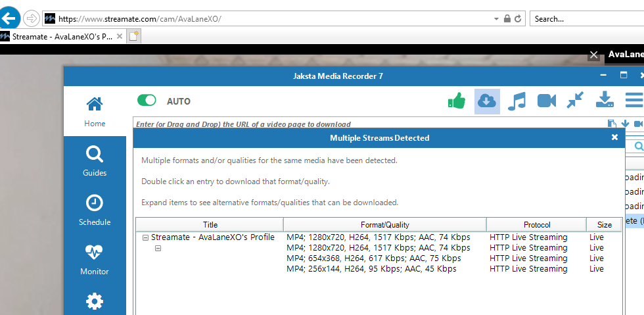Image resolution: width=644 pixels, height=315 pixels.
Task: Close the AvaLaneXO overlay on the webpage
Action: pos(593,55)
